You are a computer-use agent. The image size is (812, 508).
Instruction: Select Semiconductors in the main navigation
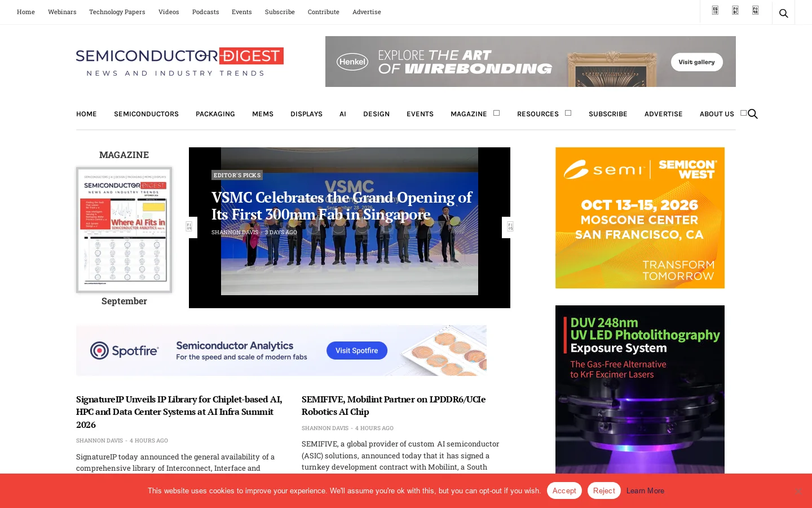click(146, 114)
